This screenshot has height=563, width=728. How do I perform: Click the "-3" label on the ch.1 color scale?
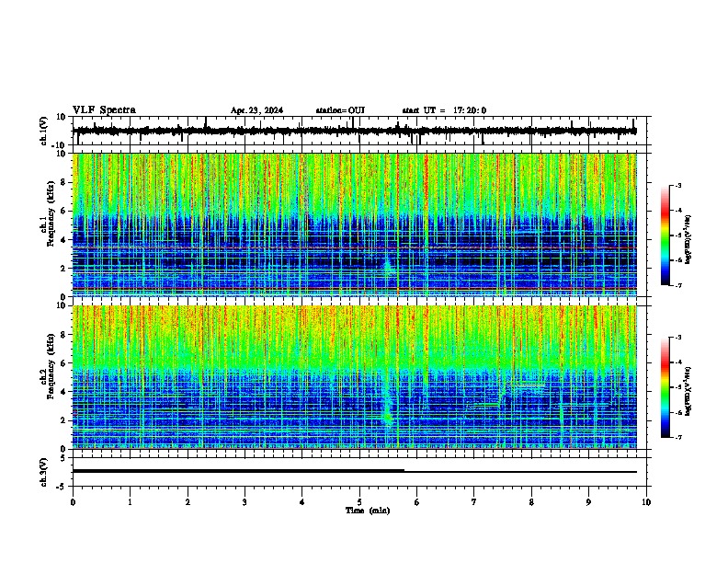pyautogui.click(x=677, y=185)
